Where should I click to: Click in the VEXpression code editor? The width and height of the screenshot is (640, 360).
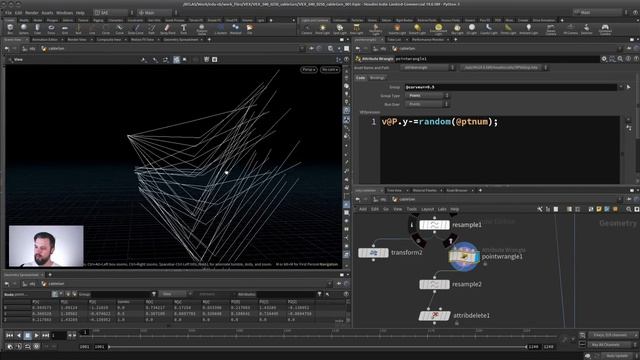click(x=500, y=149)
